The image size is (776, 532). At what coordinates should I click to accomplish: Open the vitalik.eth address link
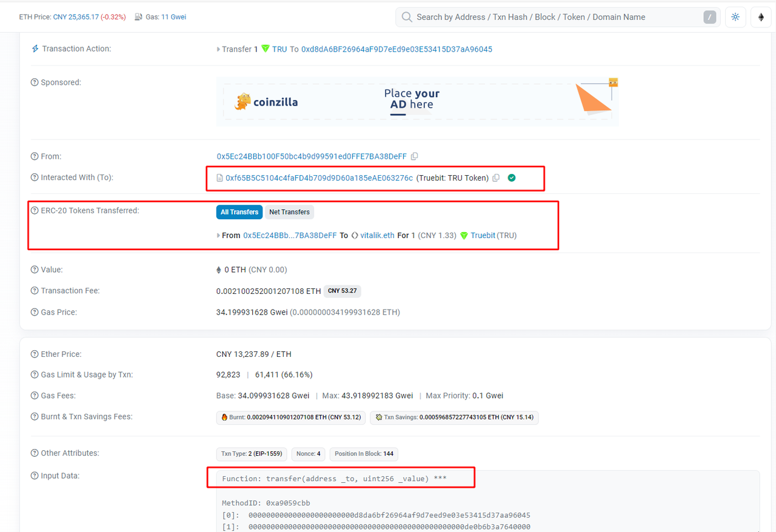click(x=377, y=236)
